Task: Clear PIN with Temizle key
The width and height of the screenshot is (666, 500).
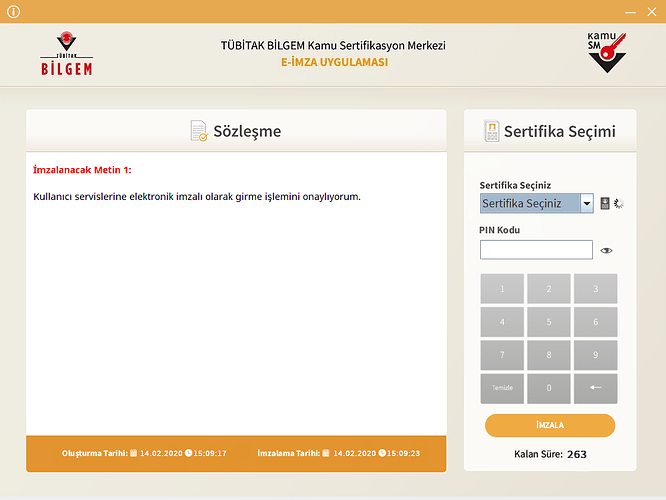Action: 502,388
